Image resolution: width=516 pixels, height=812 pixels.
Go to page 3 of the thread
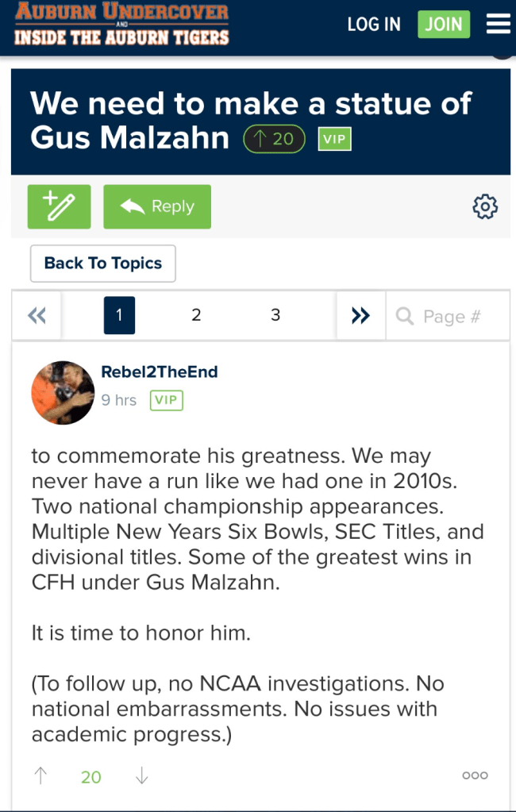click(x=275, y=315)
